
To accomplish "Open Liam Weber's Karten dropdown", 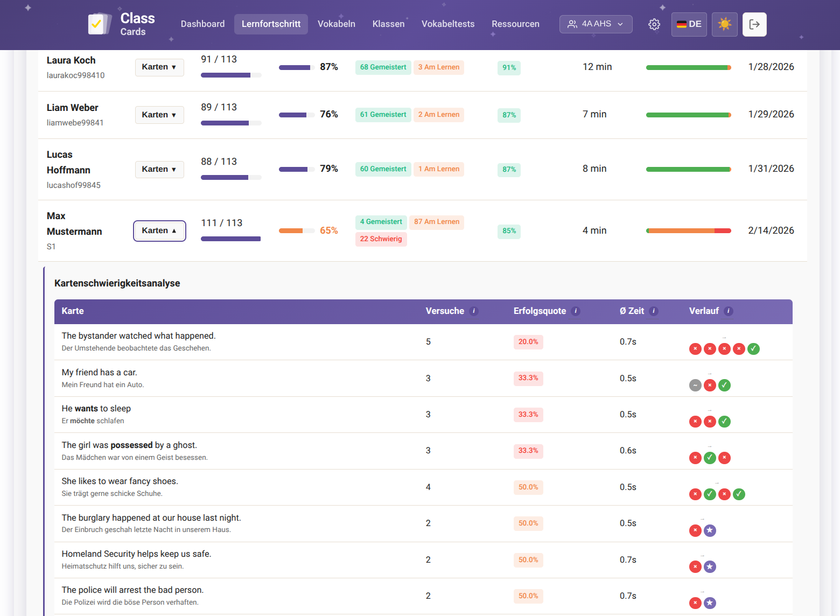I will coord(159,115).
